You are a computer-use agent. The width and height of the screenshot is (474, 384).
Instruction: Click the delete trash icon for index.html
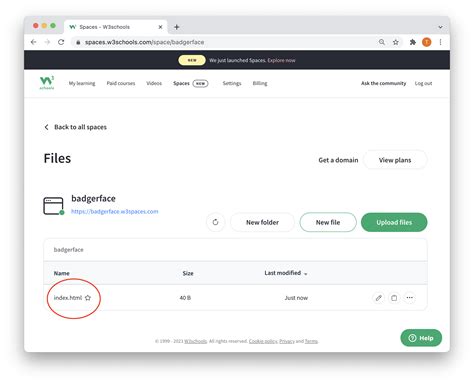394,298
